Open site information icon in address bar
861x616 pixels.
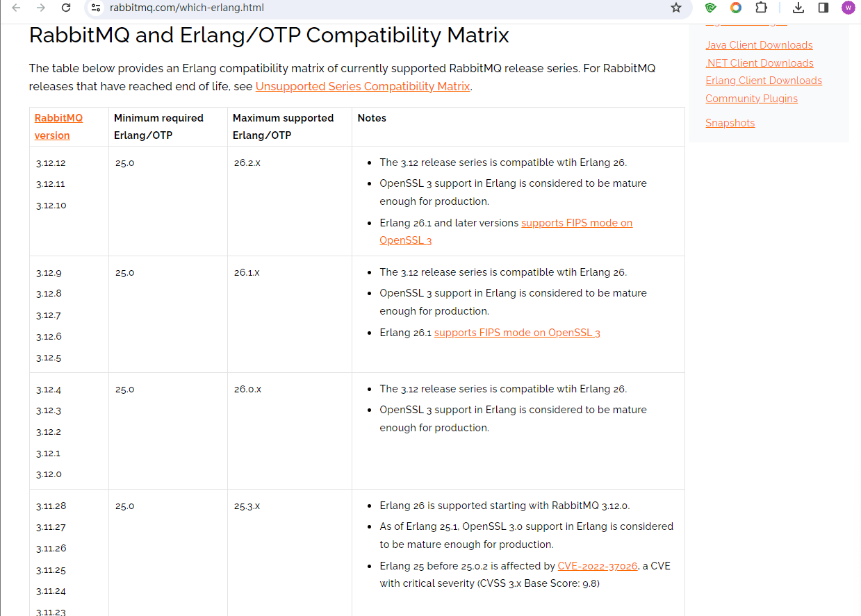pyautogui.click(x=97, y=8)
